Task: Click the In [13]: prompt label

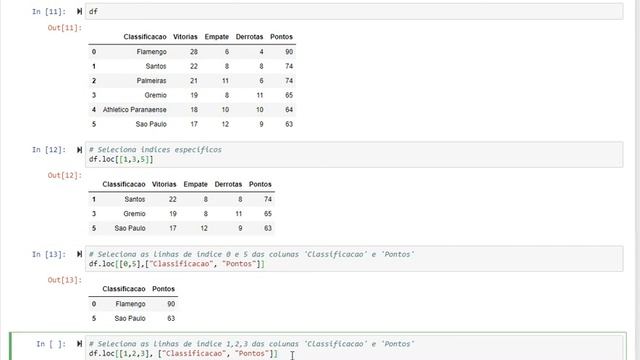Action: click(x=49, y=254)
